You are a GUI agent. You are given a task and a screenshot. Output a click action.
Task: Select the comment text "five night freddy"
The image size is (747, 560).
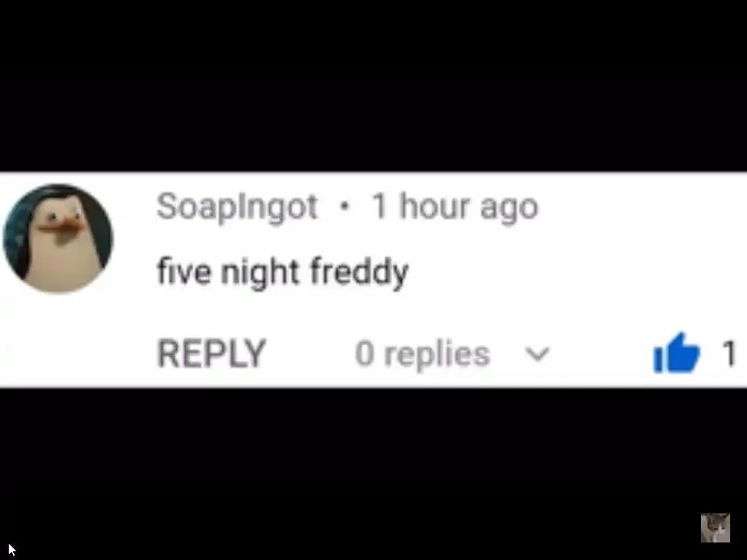click(x=282, y=271)
